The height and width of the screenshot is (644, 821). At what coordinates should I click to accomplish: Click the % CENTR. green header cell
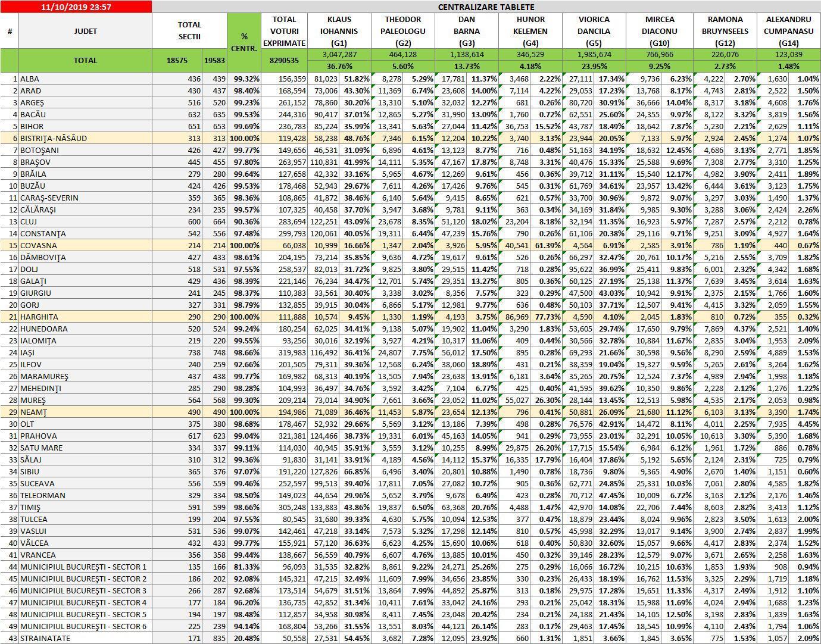[x=244, y=42]
